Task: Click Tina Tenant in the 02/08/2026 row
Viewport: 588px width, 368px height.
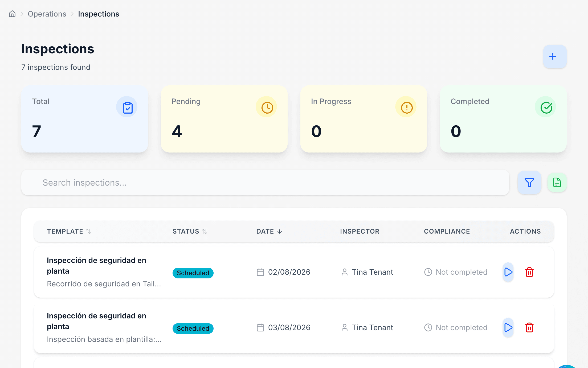Action: (372, 272)
